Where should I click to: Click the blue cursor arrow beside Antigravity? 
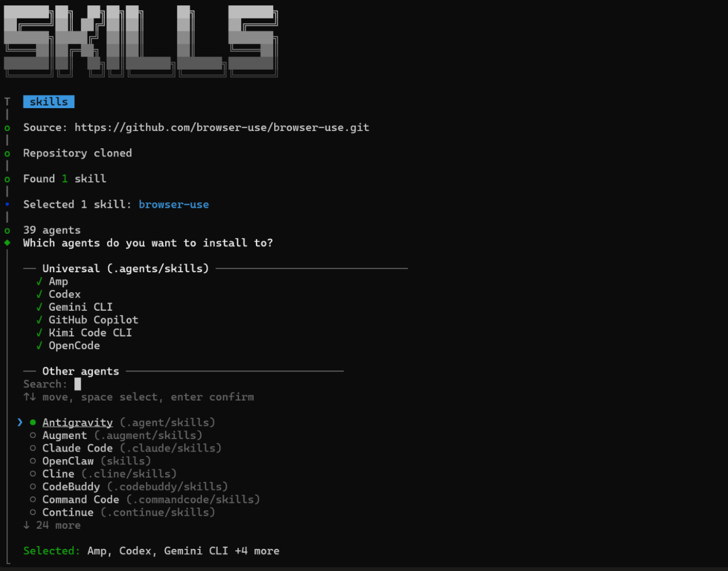pyautogui.click(x=20, y=422)
